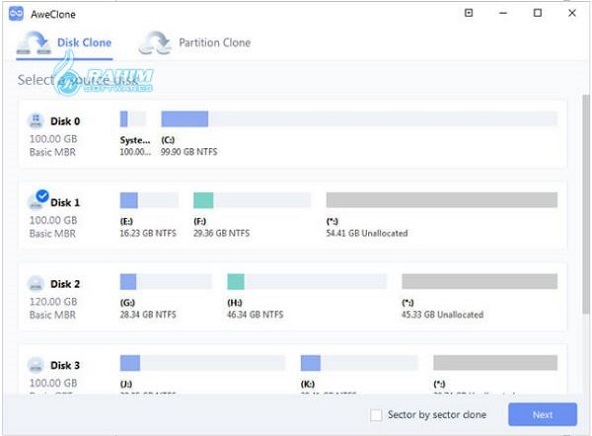The image size is (592, 436).
Task: Click the 28.34 GB NTFS text
Action: point(148,314)
